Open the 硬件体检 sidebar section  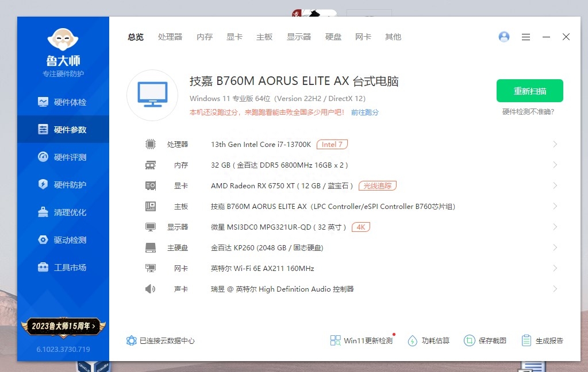coord(63,102)
